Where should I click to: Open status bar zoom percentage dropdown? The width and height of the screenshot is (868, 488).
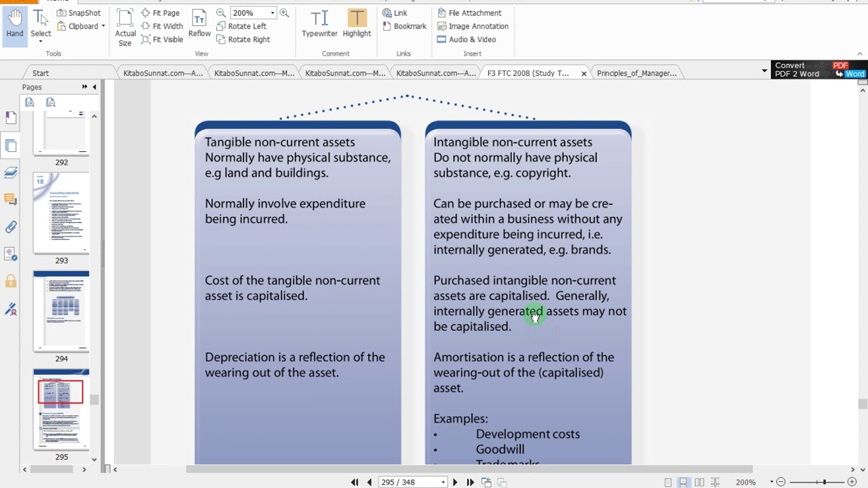(772, 482)
